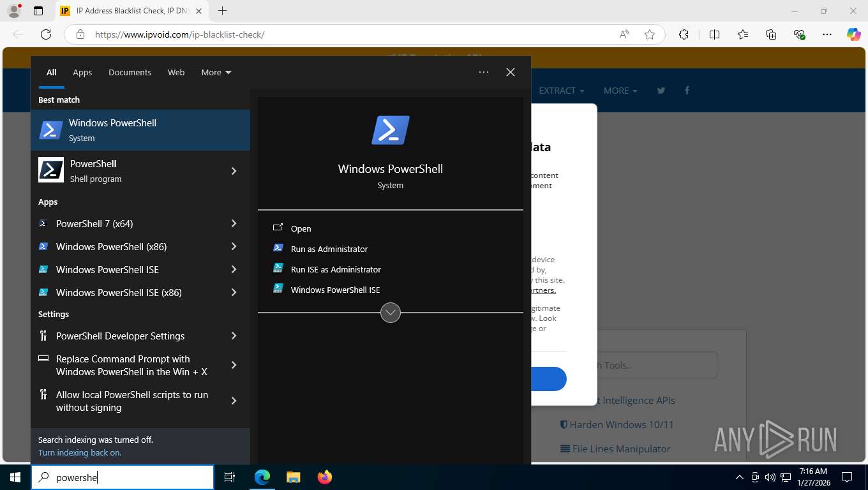Close the search panel with X

click(511, 72)
